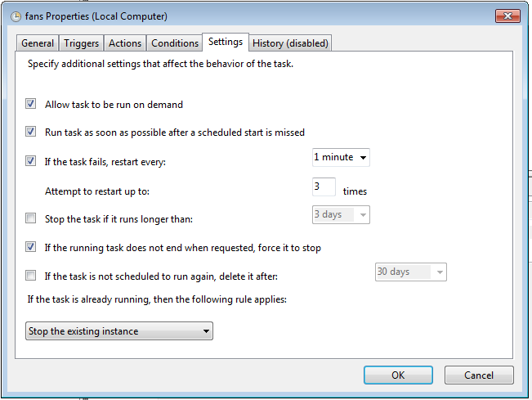Check delete task if not scheduled again
This screenshot has width=532, height=400.
30,276
